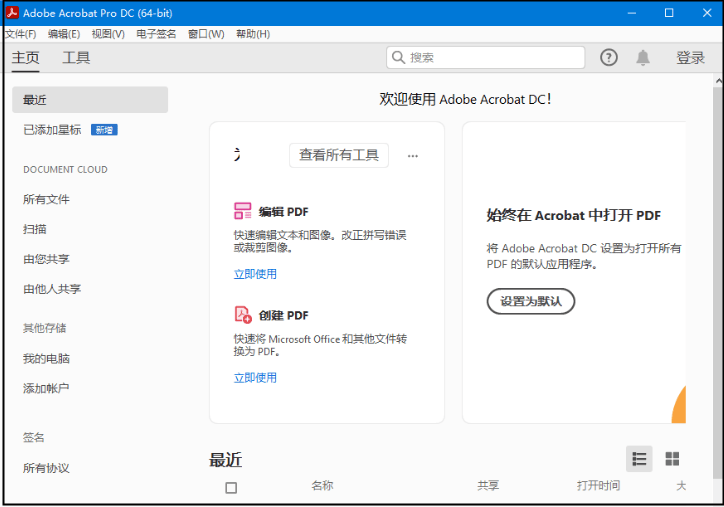Open the notifications bell icon
Screen dimensions: 724x507
tap(643, 58)
